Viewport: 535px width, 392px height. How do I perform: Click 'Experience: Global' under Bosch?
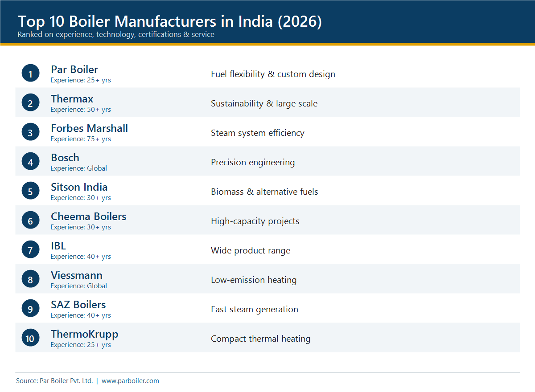click(79, 168)
